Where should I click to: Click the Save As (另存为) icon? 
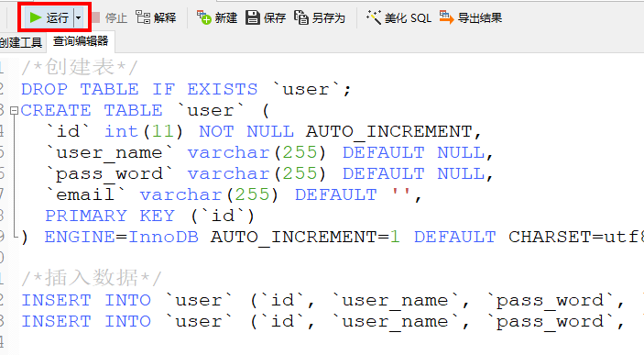301,17
